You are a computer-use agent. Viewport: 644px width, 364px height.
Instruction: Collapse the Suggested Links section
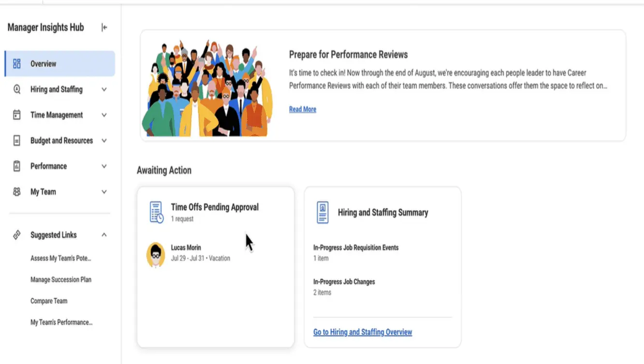click(104, 235)
